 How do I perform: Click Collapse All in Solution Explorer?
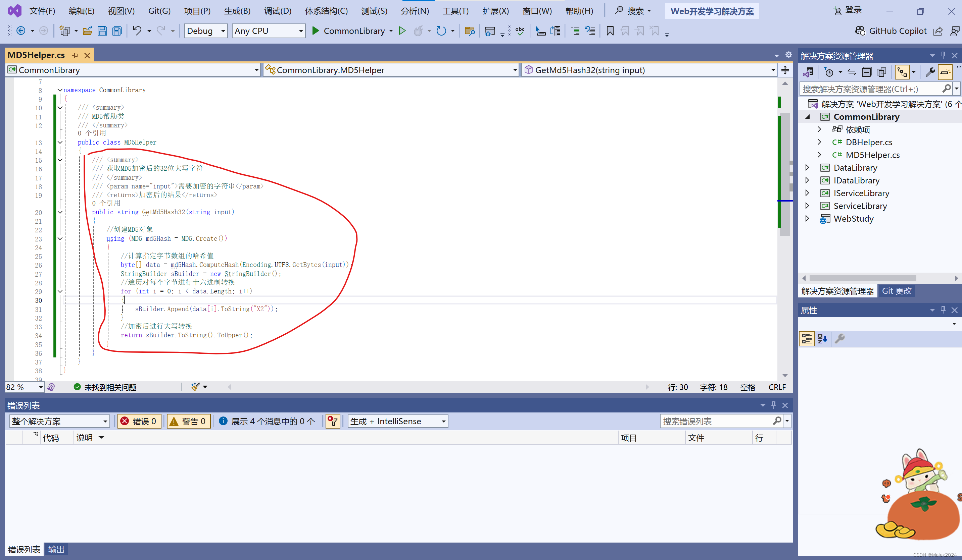click(867, 72)
